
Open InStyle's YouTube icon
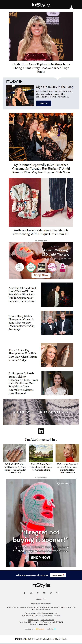click(x=44, y=593)
